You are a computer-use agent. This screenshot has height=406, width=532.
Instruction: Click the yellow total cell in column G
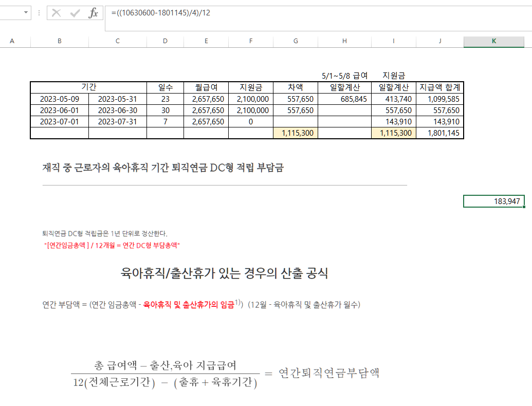(x=296, y=133)
